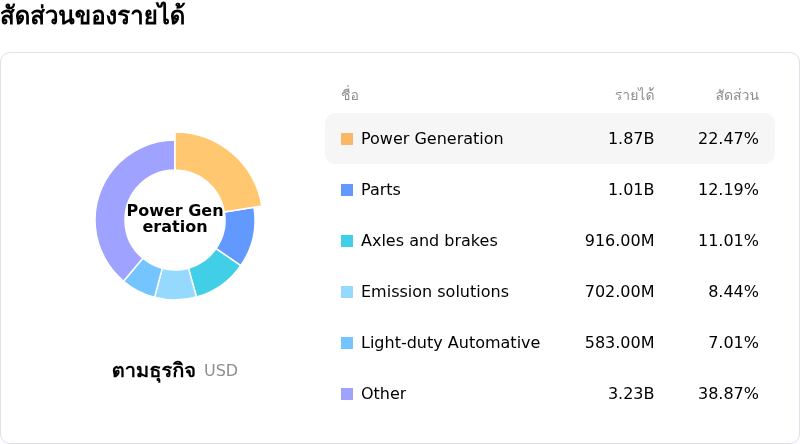Click the ตามธุรกิจ chart caption

point(153,371)
